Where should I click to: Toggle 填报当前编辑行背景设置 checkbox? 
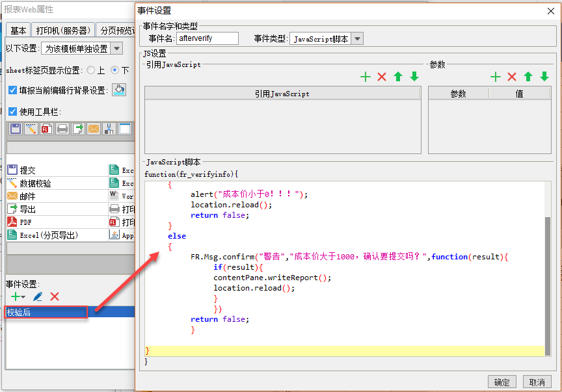click(12, 90)
